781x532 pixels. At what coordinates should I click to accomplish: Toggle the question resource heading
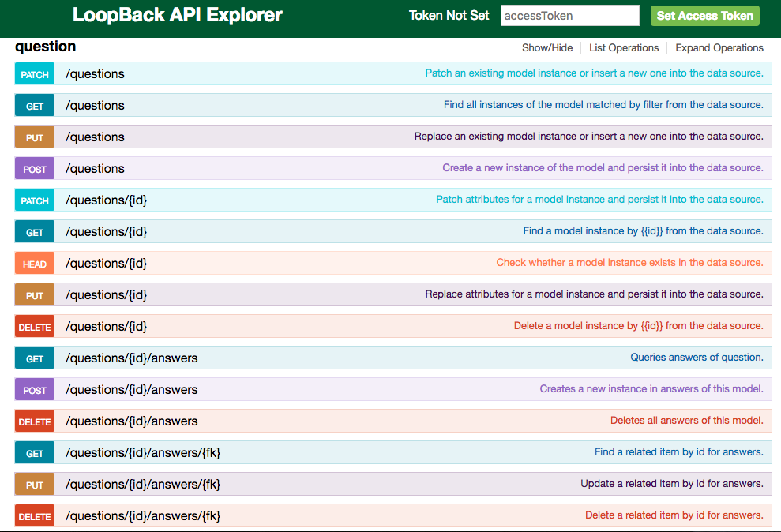pyautogui.click(x=45, y=47)
